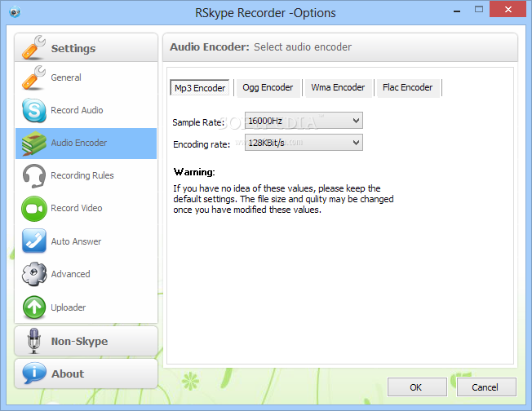Click the 'Encoding rate:' label

pos(202,144)
